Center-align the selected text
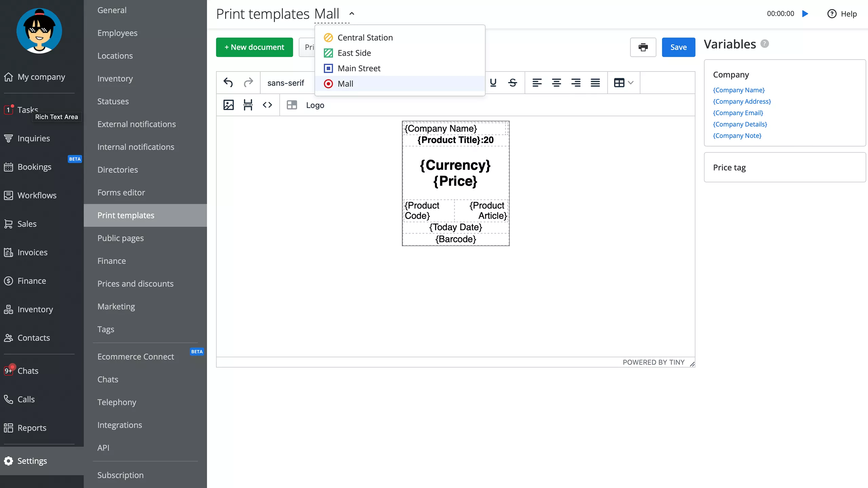 [556, 83]
